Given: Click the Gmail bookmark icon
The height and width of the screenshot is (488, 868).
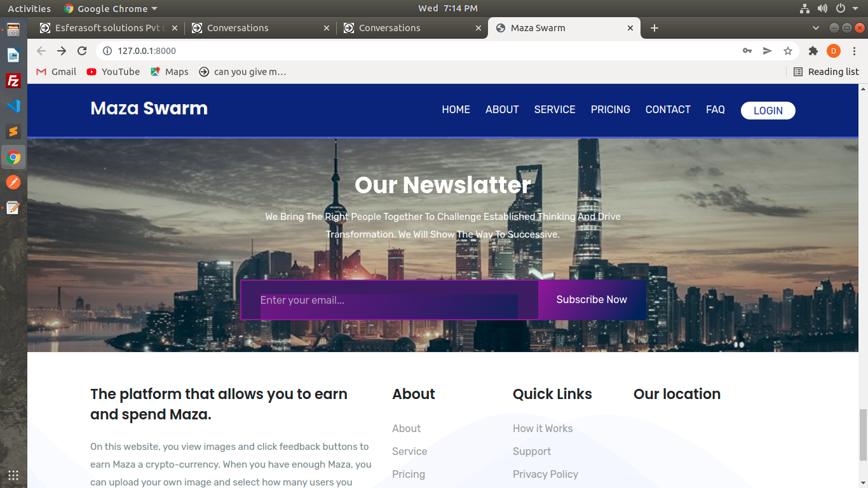Looking at the screenshot, I should point(42,72).
